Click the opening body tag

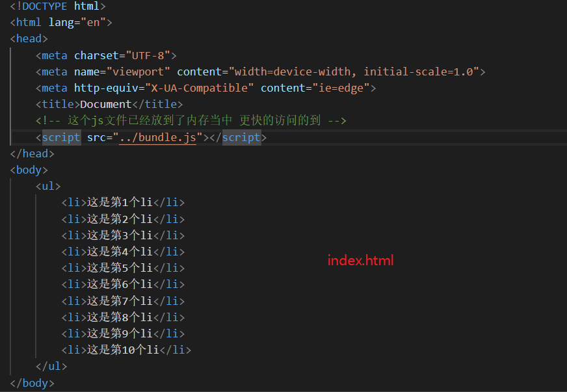pos(29,170)
